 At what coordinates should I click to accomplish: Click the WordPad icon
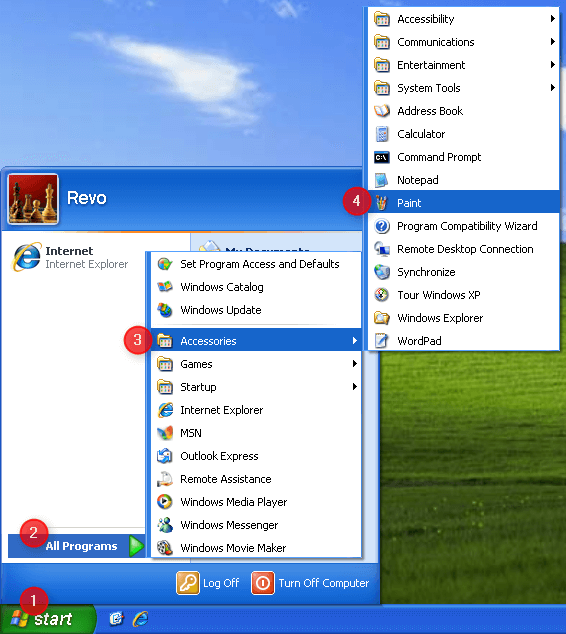click(x=382, y=340)
